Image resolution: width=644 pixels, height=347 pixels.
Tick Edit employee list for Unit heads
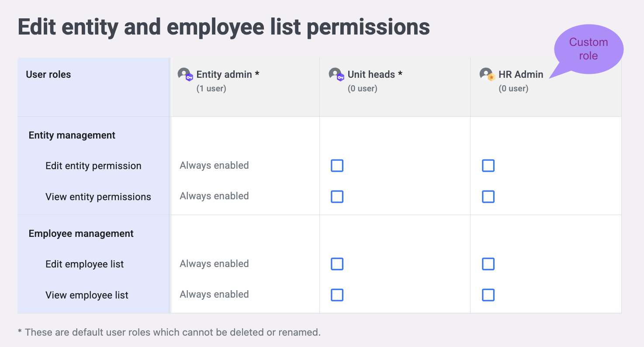(337, 264)
